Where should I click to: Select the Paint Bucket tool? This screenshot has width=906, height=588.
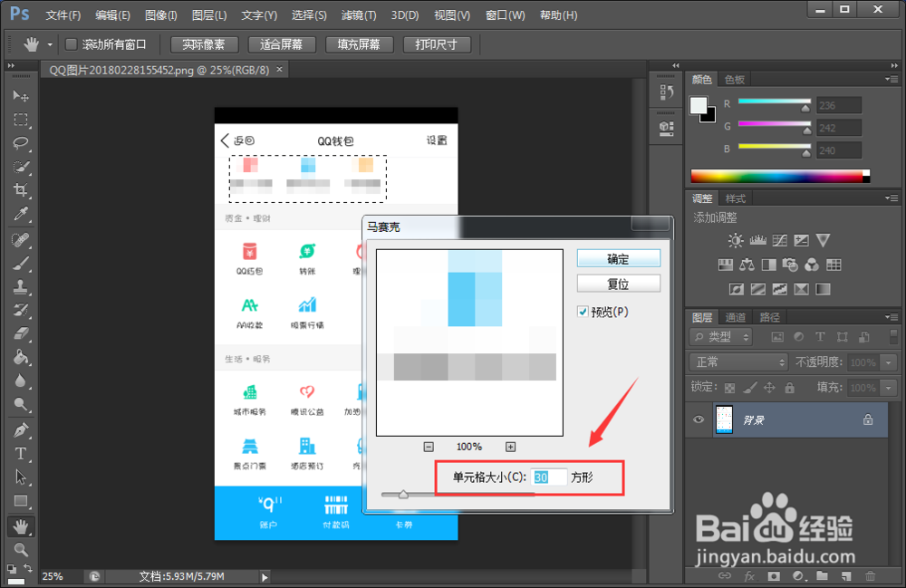click(x=21, y=357)
